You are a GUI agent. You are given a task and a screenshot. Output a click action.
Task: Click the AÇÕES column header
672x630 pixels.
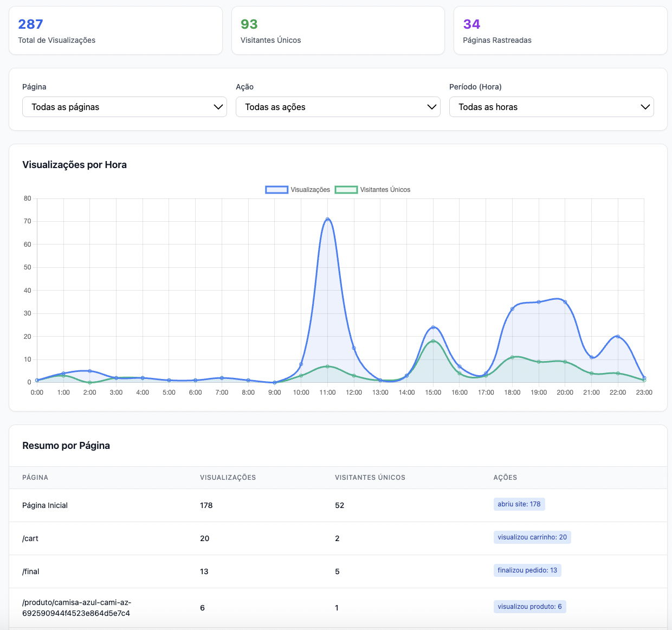(x=505, y=478)
